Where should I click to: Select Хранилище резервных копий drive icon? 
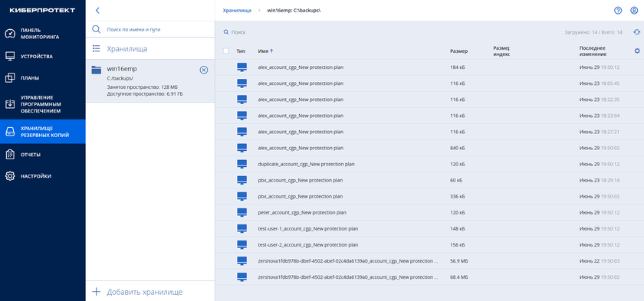coord(10,131)
